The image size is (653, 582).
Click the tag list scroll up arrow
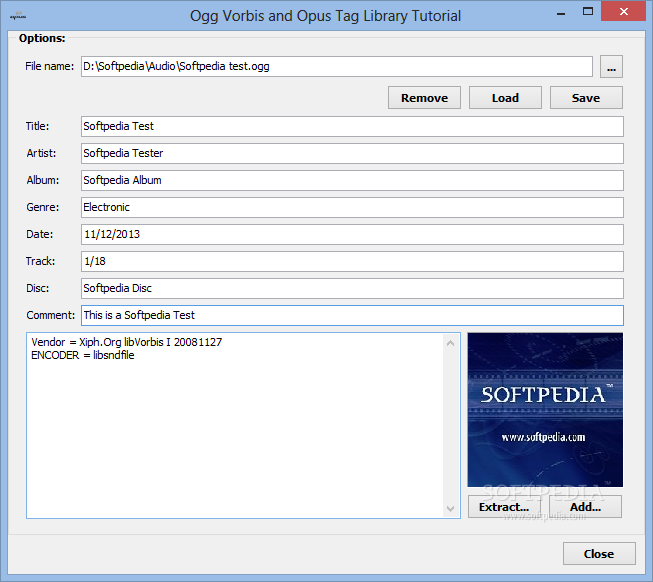[450, 343]
